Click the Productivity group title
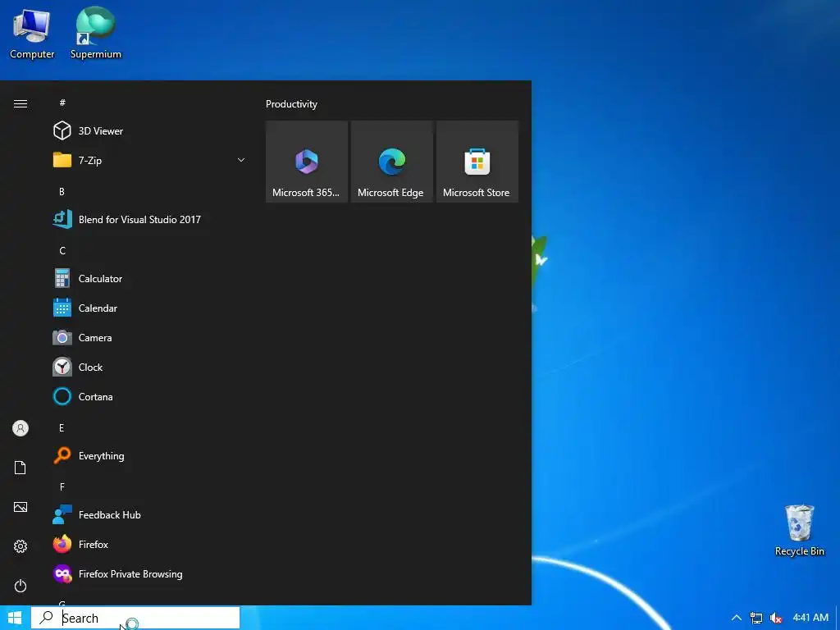 [x=291, y=104]
